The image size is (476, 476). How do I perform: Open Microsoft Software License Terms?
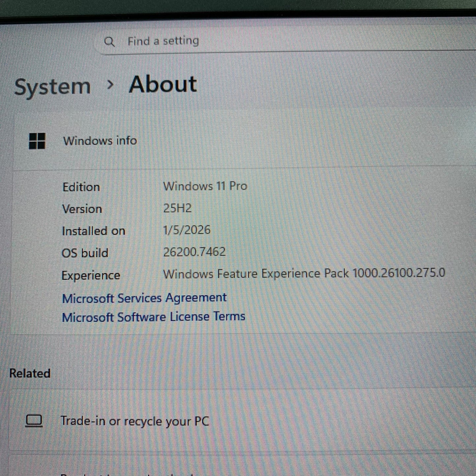[x=154, y=316]
